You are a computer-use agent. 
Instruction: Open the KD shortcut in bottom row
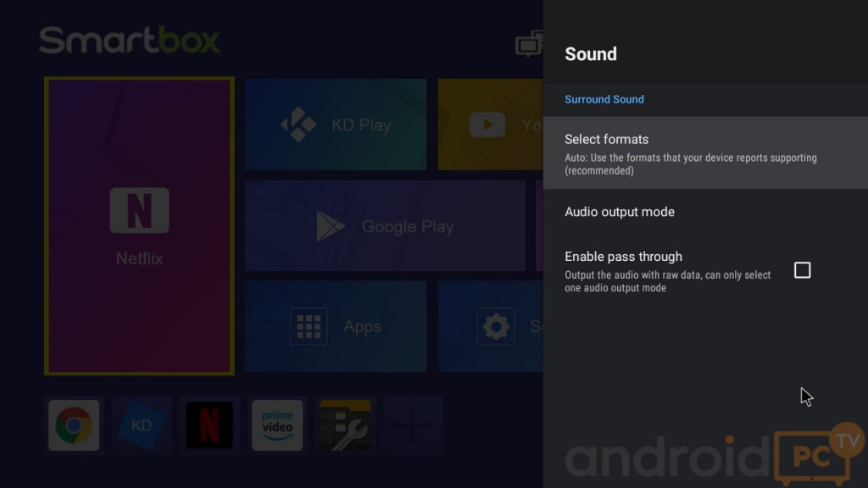(x=142, y=424)
